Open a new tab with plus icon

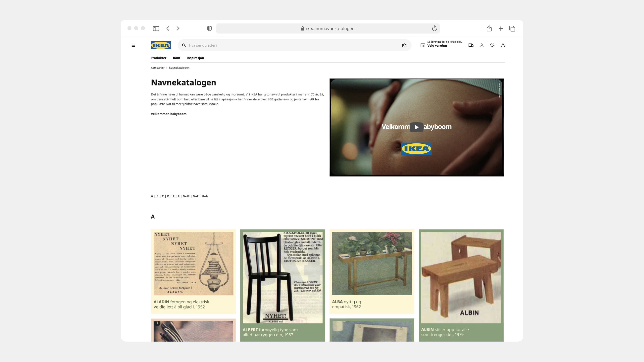pos(501,28)
